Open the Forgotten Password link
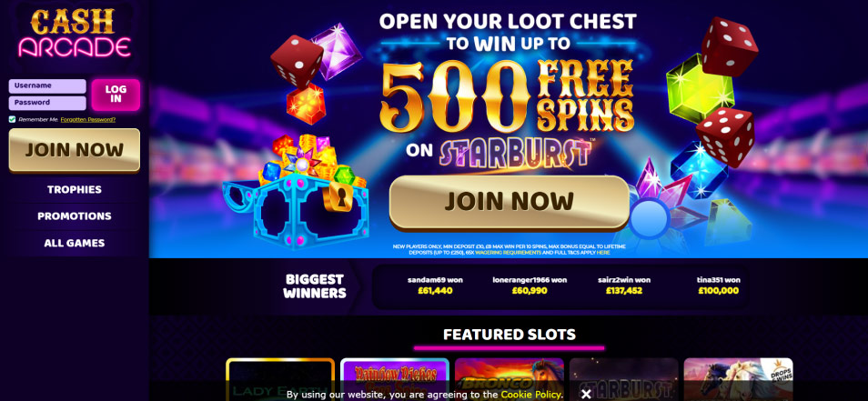Screen dimensions: 868x401 point(88,119)
